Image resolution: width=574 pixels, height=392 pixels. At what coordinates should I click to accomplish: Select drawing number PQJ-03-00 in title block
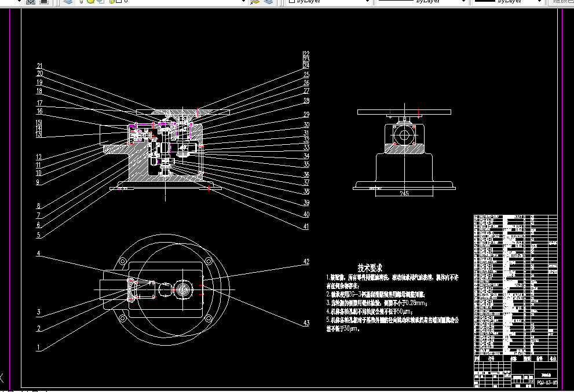[547, 383]
